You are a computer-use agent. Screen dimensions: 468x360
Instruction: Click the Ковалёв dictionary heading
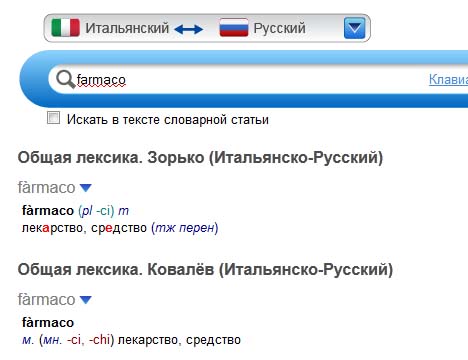pos(205,270)
